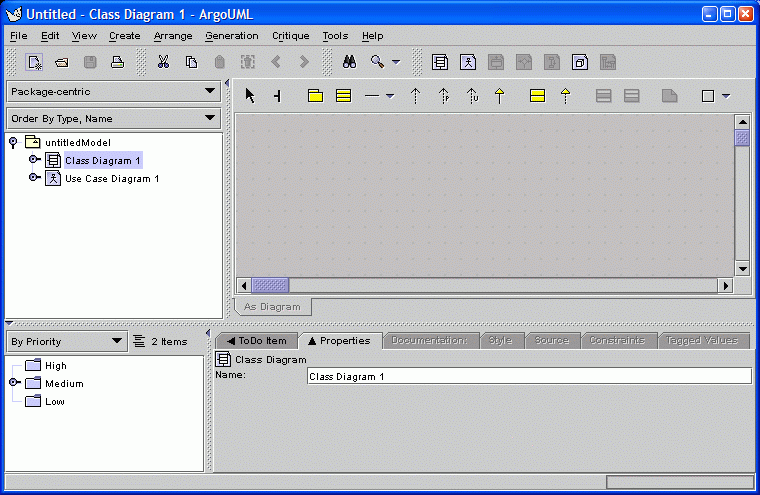The height and width of the screenshot is (495, 760).
Task: Select the Rectangle shape tool
Action: click(x=708, y=96)
